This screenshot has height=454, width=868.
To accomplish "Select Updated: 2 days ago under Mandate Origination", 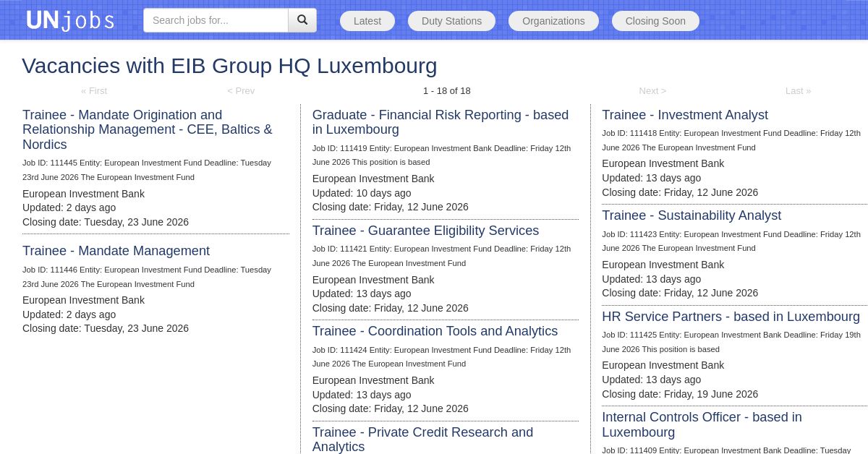I will pyautogui.click(x=69, y=207).
